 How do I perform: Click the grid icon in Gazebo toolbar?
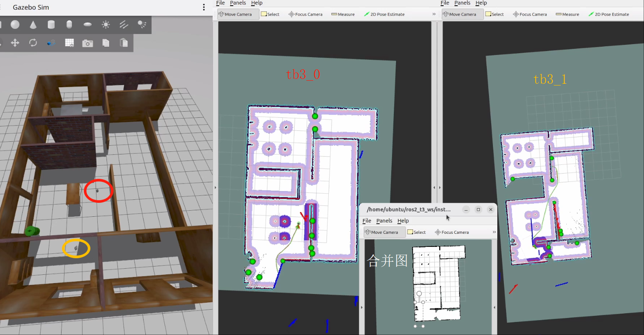(69, 43)
